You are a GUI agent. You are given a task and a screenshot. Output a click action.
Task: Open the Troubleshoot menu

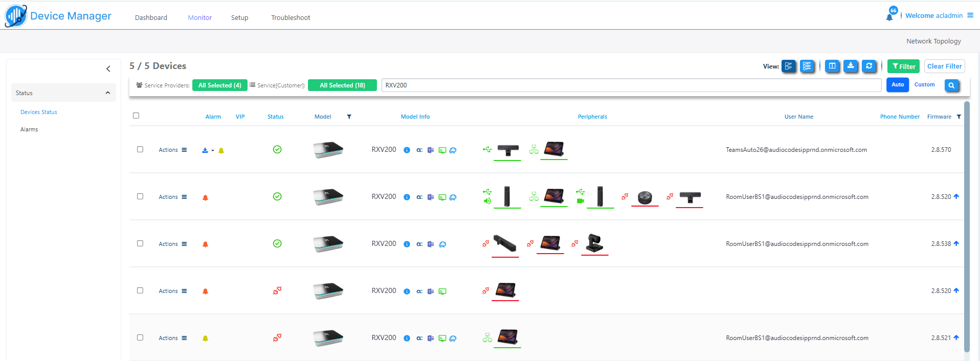pos(291,17)
